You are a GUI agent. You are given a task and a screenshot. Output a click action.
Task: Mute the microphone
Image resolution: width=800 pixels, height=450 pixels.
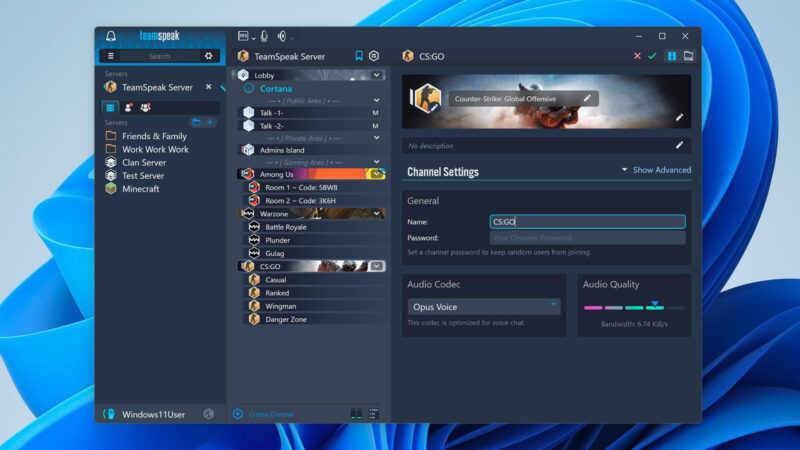point(264,36)
